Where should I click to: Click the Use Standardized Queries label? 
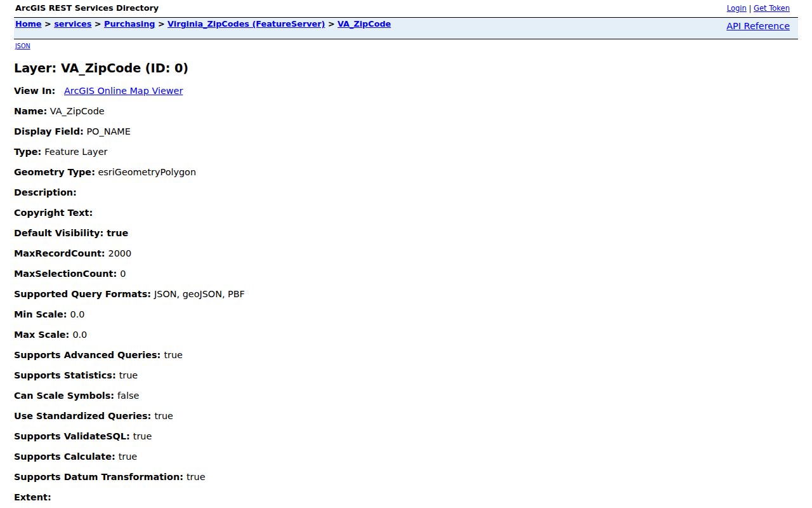pos(82,416)
